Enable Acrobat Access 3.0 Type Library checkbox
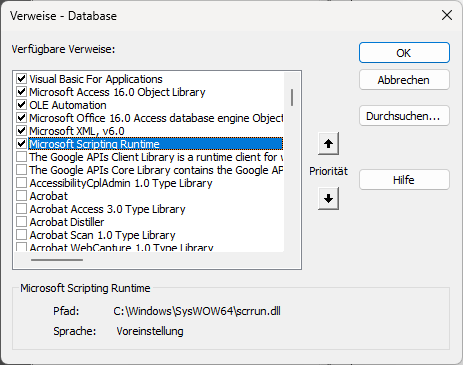 click(x=22, y=209)
